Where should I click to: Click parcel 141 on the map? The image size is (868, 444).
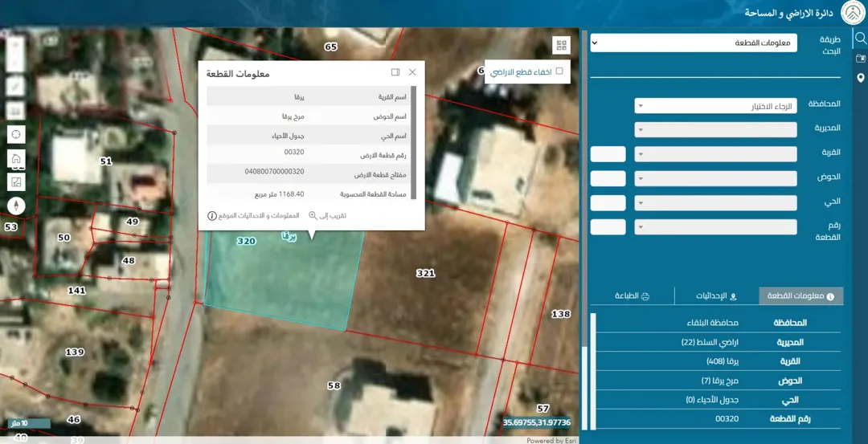point(76,291)
